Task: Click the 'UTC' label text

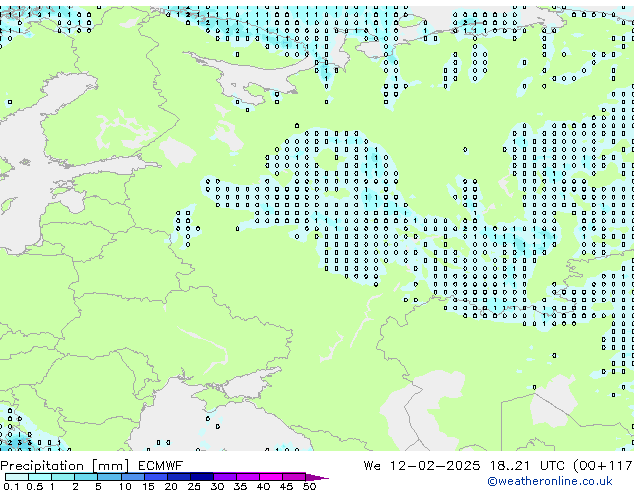Action: click(x=552, y=466)
